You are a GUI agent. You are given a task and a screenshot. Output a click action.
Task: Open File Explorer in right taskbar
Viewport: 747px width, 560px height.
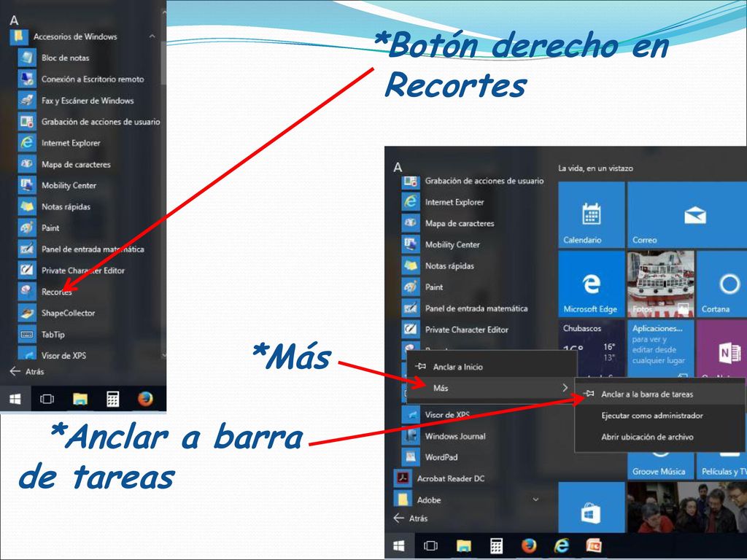pyautogui.click(x=463, y=545)
